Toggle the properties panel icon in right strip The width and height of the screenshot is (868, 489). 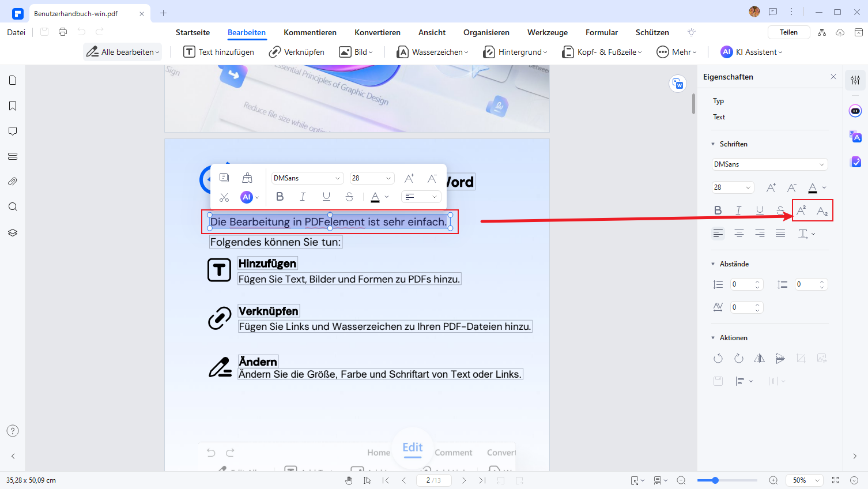[855, 80]
